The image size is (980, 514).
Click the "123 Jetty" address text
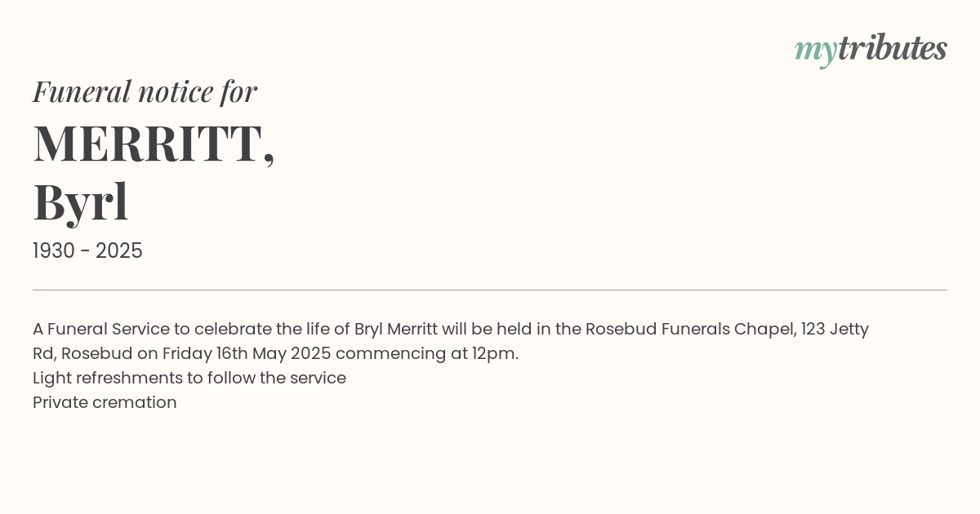835,330
